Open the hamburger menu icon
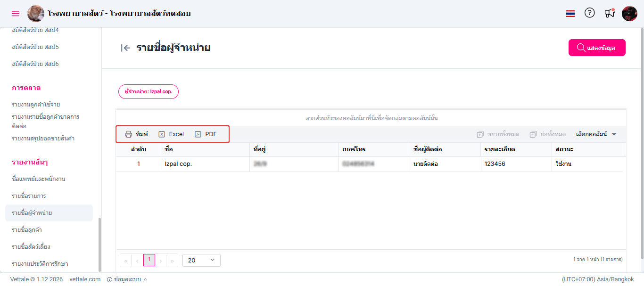Screen dimensions: 644x286 [x=16, y=14]
